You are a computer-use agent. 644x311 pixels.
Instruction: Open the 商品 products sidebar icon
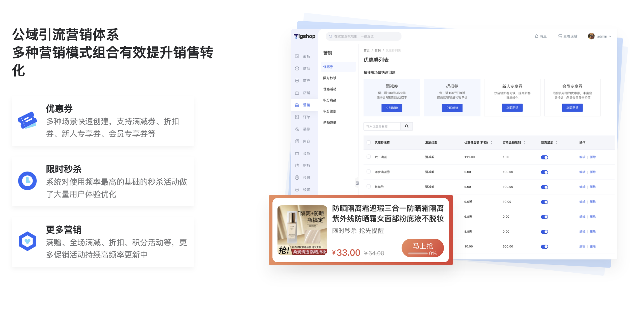coord(297,68)
